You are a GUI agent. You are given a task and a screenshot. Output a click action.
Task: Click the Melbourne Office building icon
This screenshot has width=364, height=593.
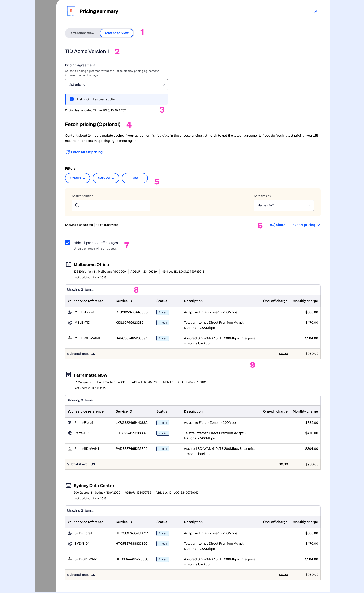point(68,264)
